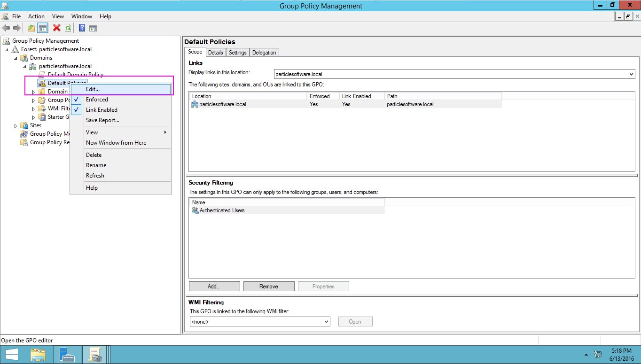
Task: Click the Show/Hide Action Pane toolbar icon
Action: (93, 28)
